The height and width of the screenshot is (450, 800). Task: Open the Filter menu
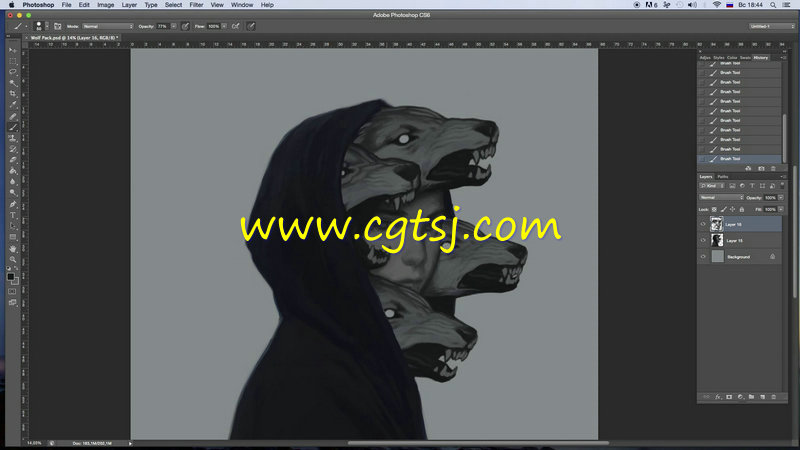point(196,5)
